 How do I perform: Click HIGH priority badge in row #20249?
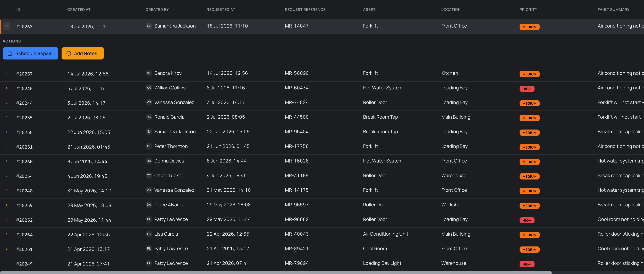527,264
